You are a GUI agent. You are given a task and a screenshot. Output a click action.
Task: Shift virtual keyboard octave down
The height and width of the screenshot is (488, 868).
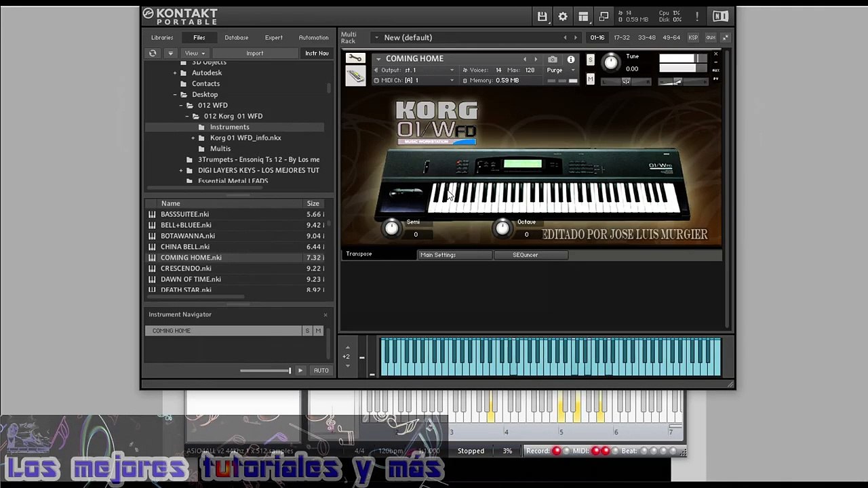348,366
